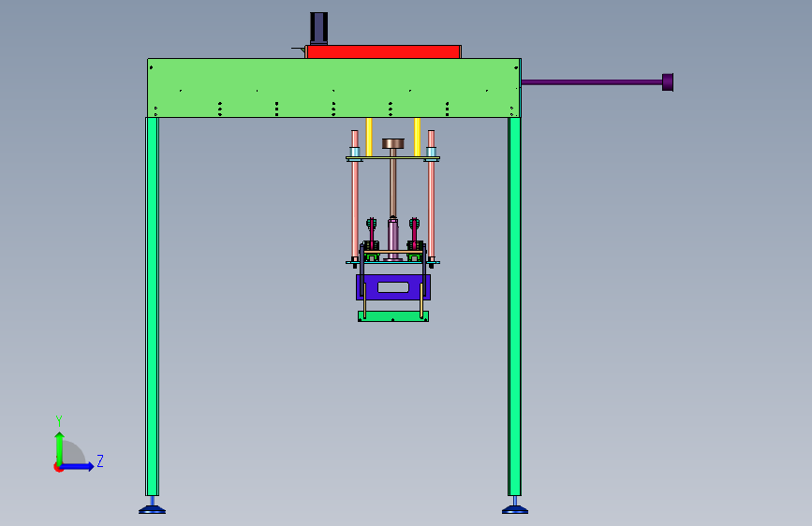Select the purple horizontal rod extending from the beam
This screenshot has height=526, width=812.
point(591,81)
